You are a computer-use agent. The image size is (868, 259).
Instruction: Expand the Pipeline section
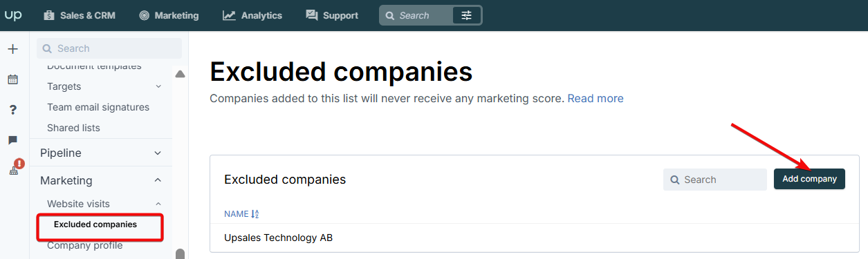(101, 153)
